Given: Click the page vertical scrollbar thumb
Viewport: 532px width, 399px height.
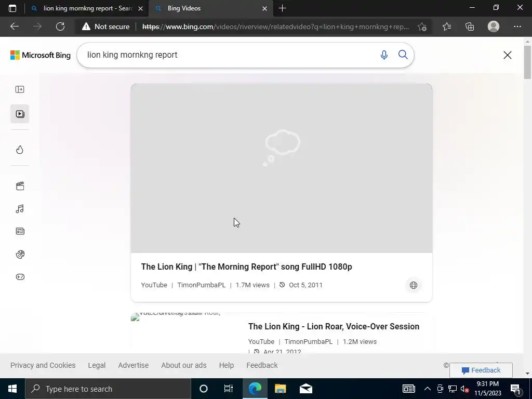Looking at the screenshot, I should coord(527,62).
